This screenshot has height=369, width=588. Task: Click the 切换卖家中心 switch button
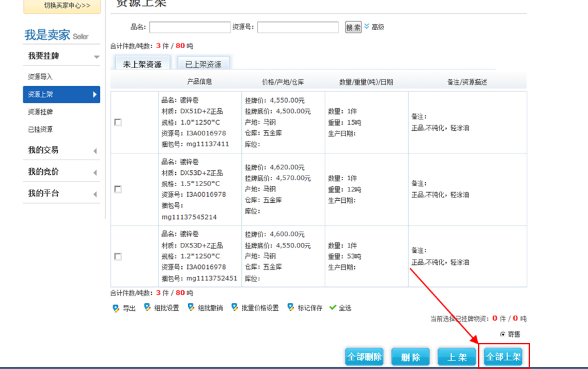click(x=62, y=5)
